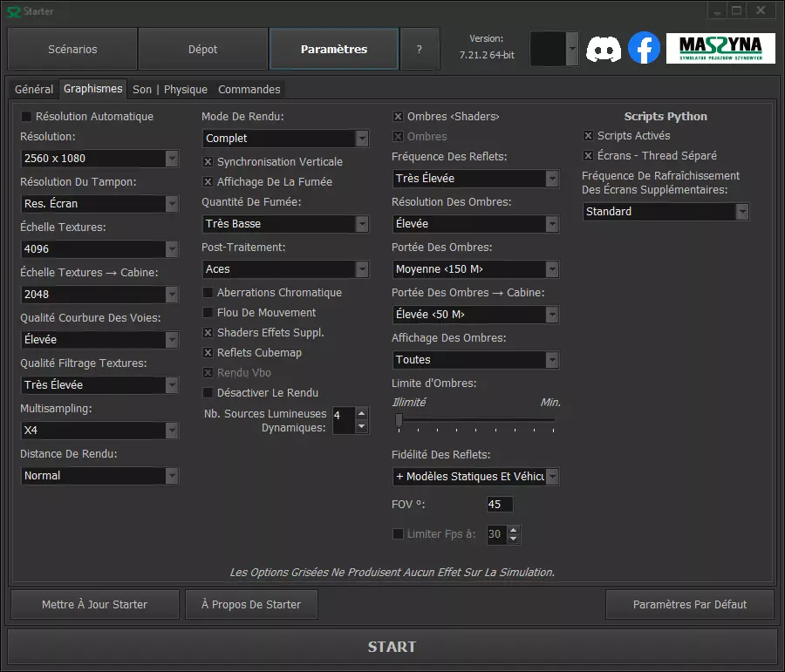The image size is (785, 672).
Task: Expand Résolution Des Ombres dropdown
Action: (475, 224)
